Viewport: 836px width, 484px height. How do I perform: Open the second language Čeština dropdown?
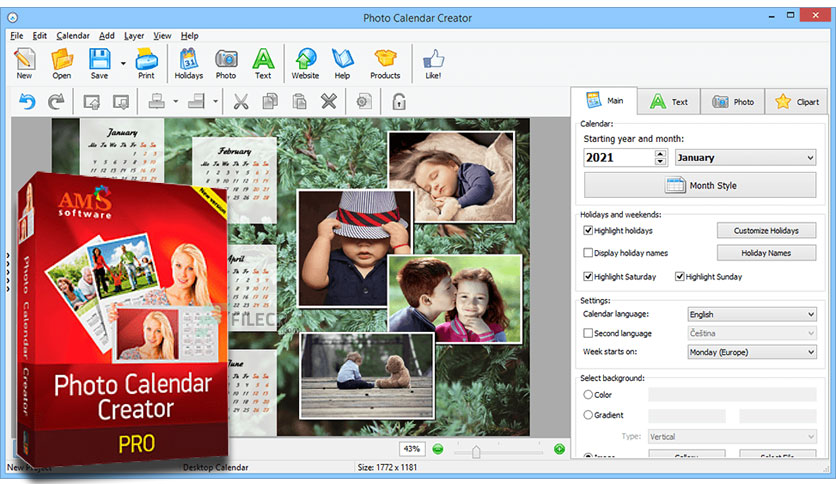point(752,333)
